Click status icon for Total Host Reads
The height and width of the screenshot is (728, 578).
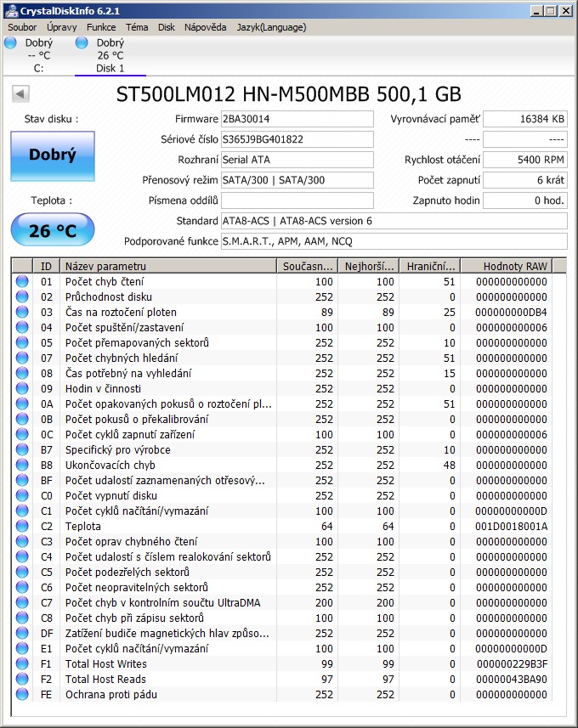coord(22,680)
